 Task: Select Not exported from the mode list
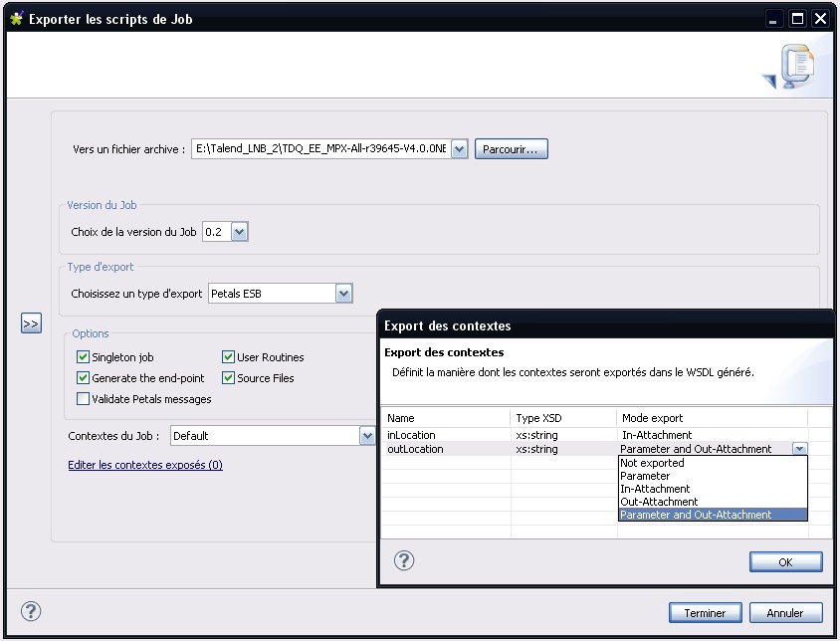pos(652,463)
